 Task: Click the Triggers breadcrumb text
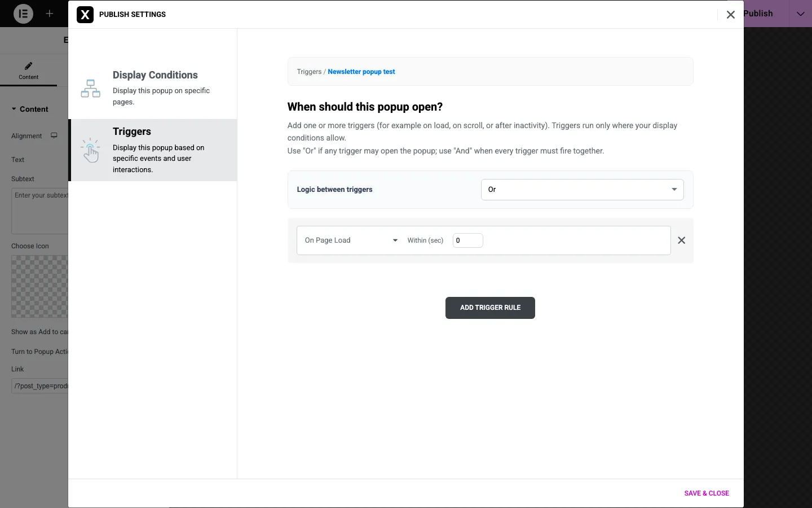pyautogui.click(x=309, y=72)
